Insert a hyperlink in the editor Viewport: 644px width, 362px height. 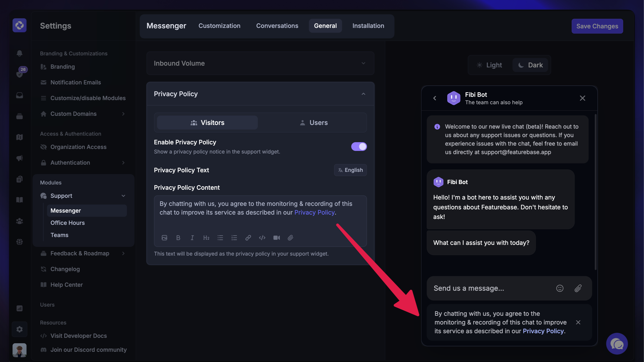point(248,237)
